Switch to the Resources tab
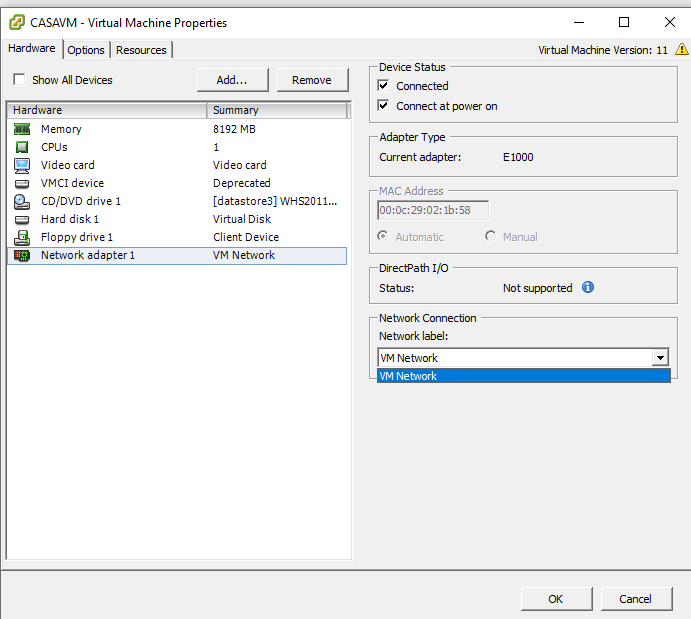 pyautogui.click(x=141, y=50)
